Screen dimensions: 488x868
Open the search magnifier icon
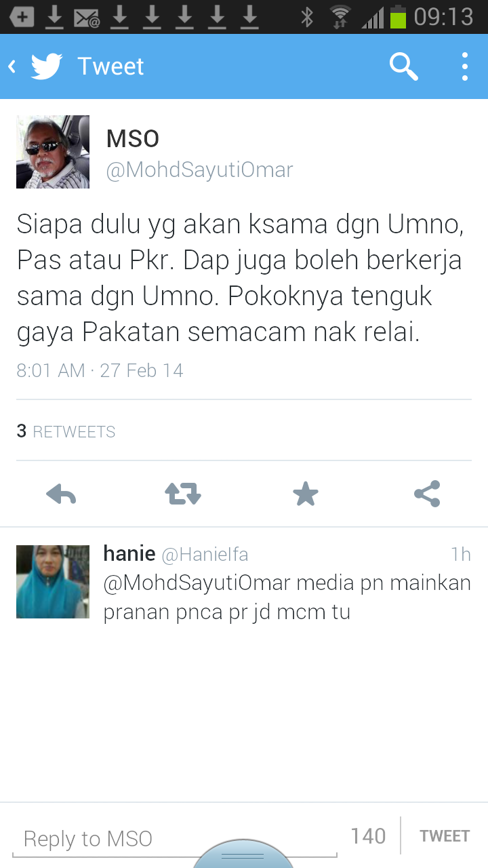pos(403,66)
